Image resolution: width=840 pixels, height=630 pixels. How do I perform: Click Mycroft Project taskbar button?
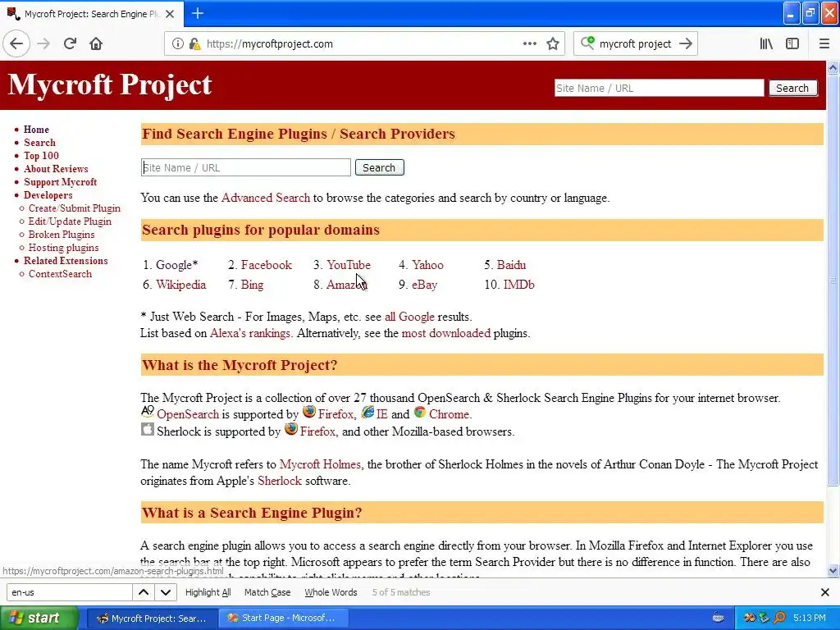tap(152, 618)
